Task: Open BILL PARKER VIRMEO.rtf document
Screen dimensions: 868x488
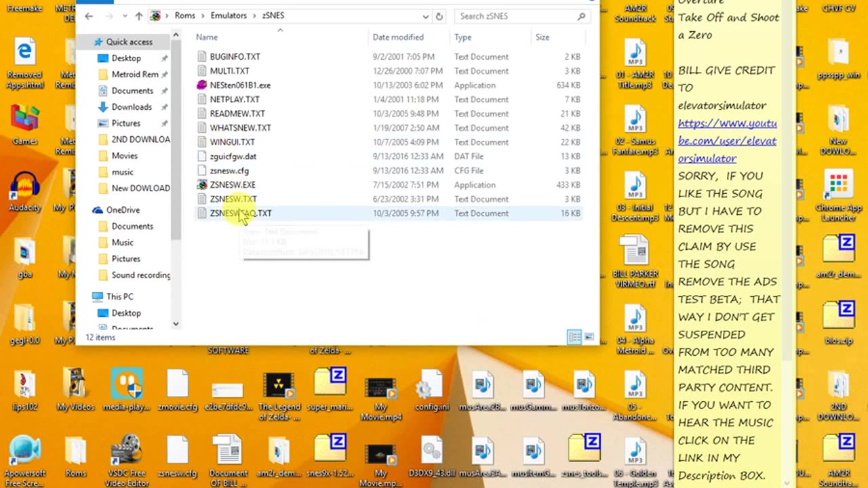Action: [x=635, y=262]
